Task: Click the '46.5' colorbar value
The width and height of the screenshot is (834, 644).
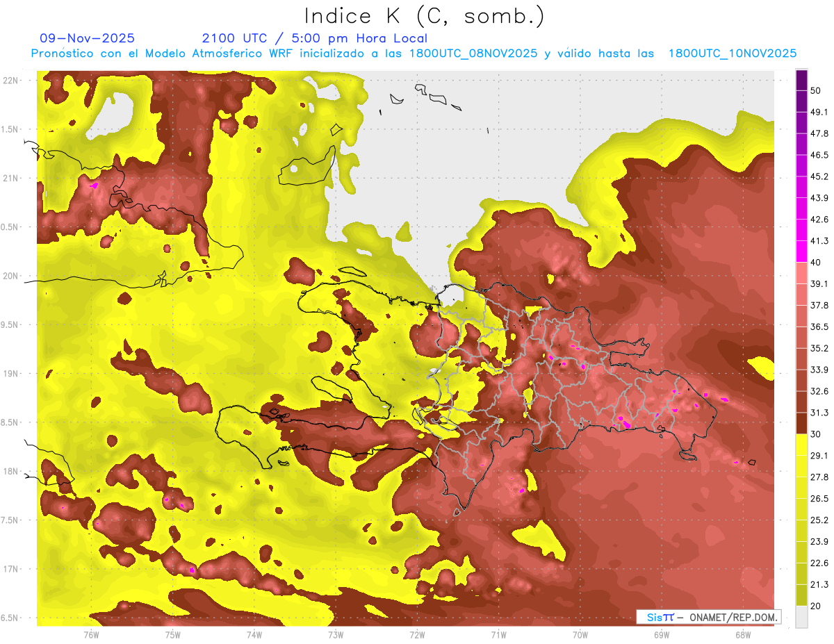Action: 819,155
